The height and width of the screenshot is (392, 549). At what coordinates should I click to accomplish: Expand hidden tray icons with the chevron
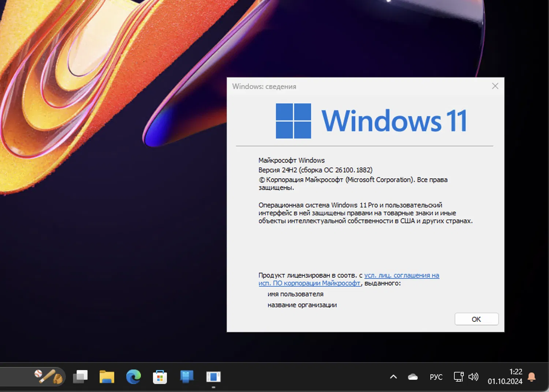[393, 376]
